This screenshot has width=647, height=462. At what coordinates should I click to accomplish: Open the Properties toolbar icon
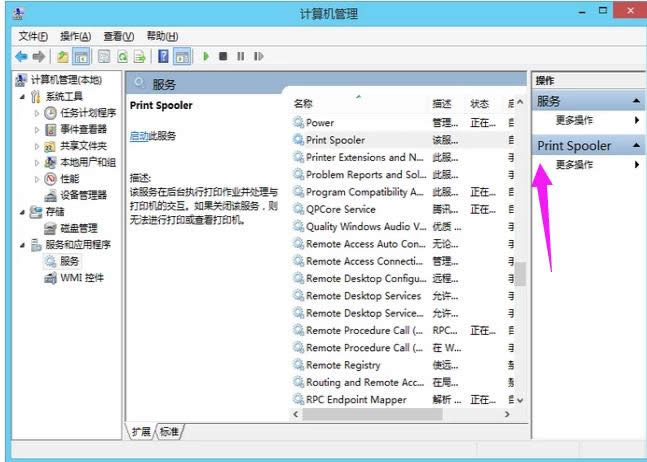coord(104,57)
